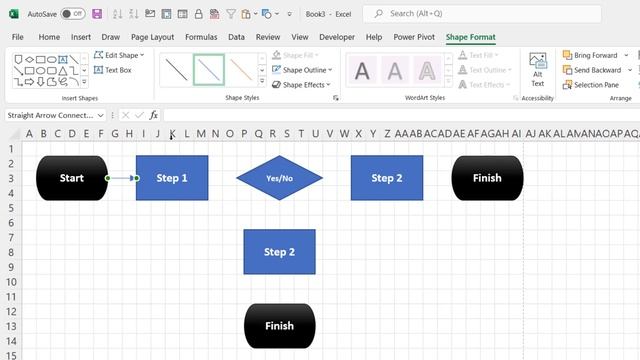Apply the blue line shape style
Image resolution: width=640 pixels, height=360 pixels.
tap(209, 70)
